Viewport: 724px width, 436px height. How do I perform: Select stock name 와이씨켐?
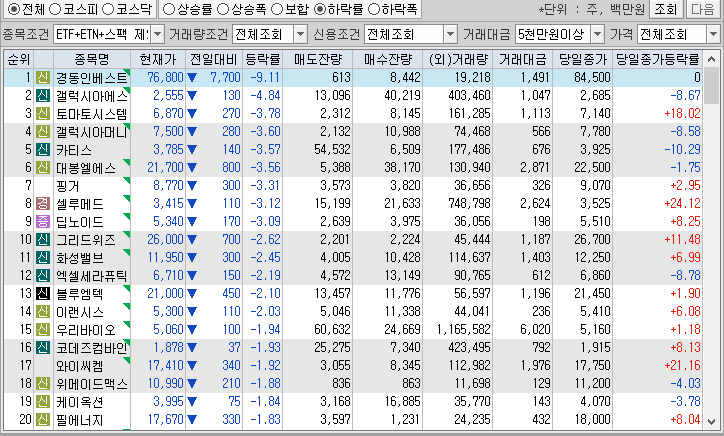coord(79,366)
